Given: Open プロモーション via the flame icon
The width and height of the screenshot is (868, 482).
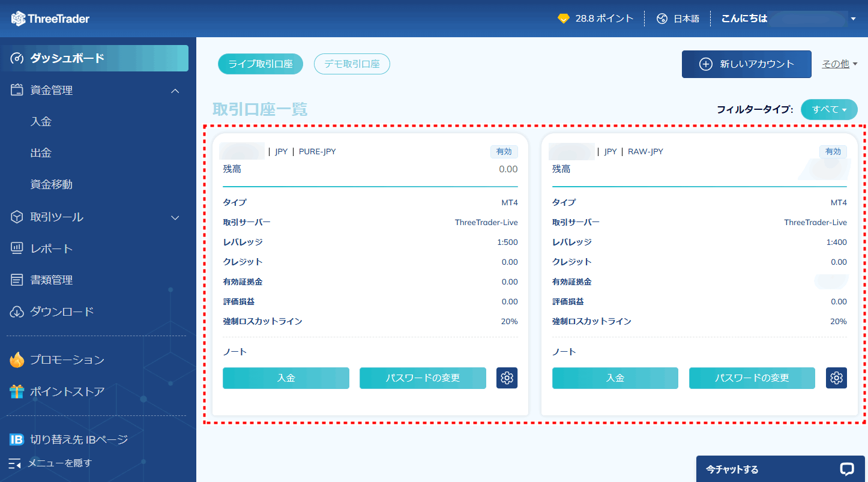Looking at the screenshot, I should tap(17, 359).
